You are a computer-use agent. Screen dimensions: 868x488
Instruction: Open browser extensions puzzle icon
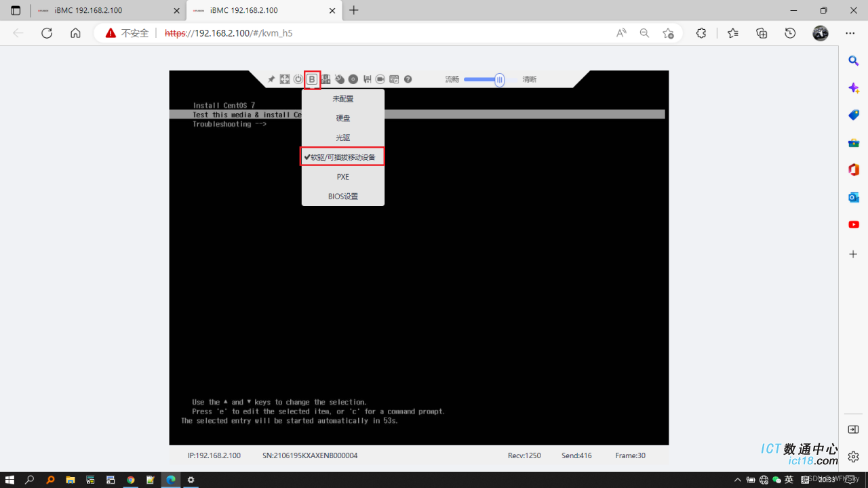[x=701, y=33]
